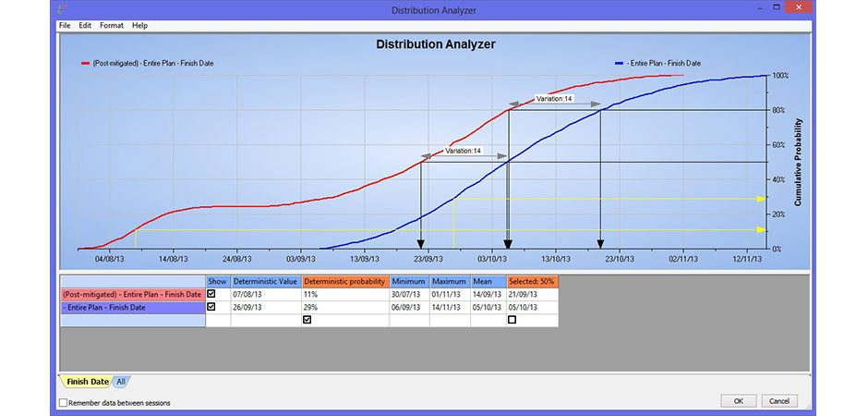Click the yellow arrow marker near 29% probability
Image resolution: width=868 pixels, height=416 pixels.
point(761,198)
